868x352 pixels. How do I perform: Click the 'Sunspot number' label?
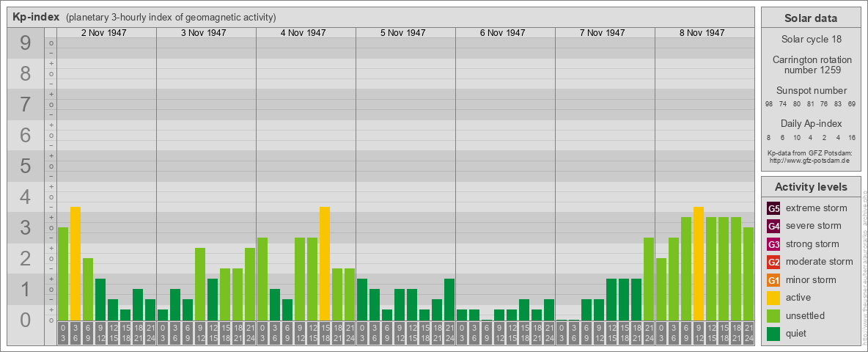[811, 91]
